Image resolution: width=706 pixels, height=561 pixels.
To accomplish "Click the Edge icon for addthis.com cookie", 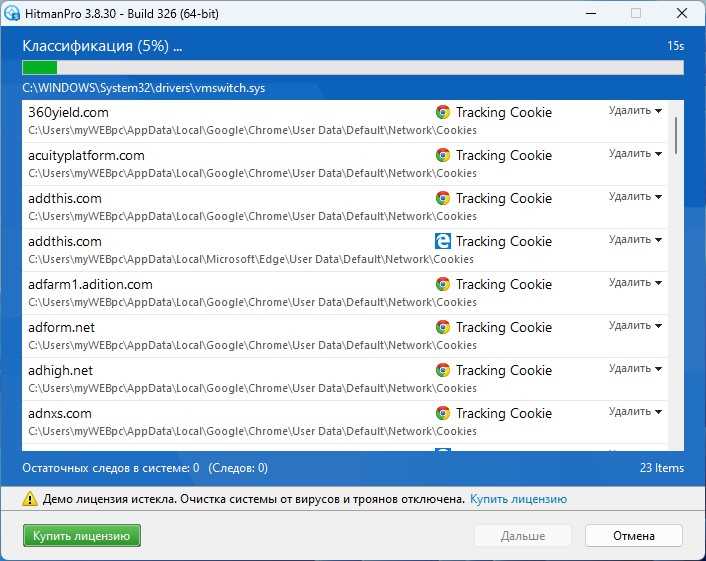I will pyautogui.click(x=443, y=241).
